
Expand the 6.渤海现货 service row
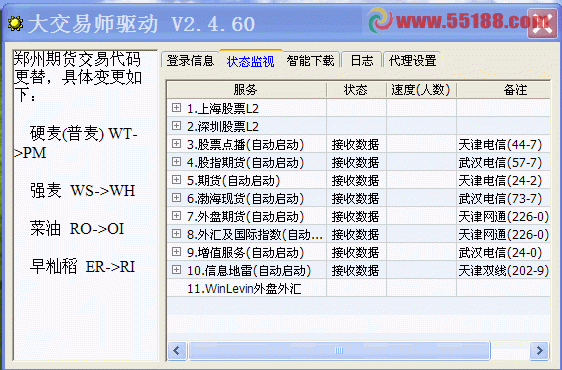(x=176, y=198)
